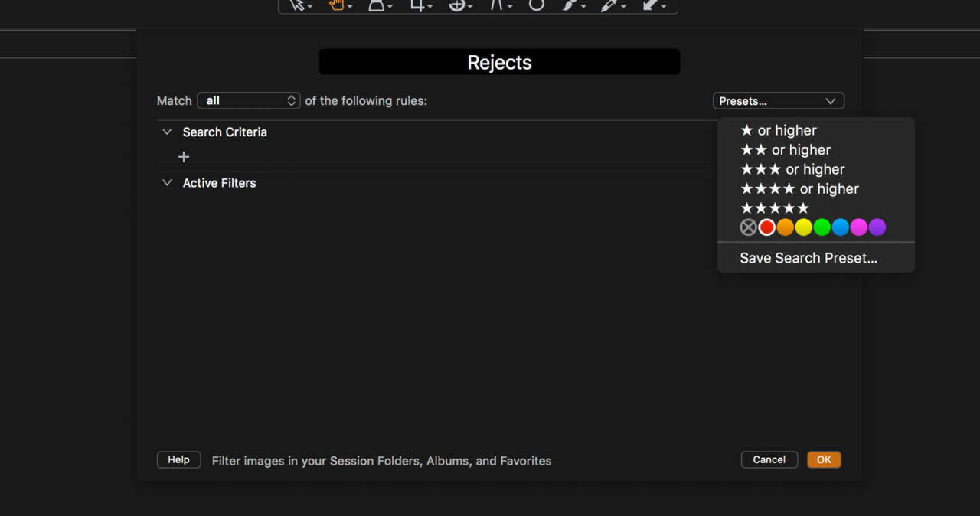Pick the orange color tag

tap(785, 227)
